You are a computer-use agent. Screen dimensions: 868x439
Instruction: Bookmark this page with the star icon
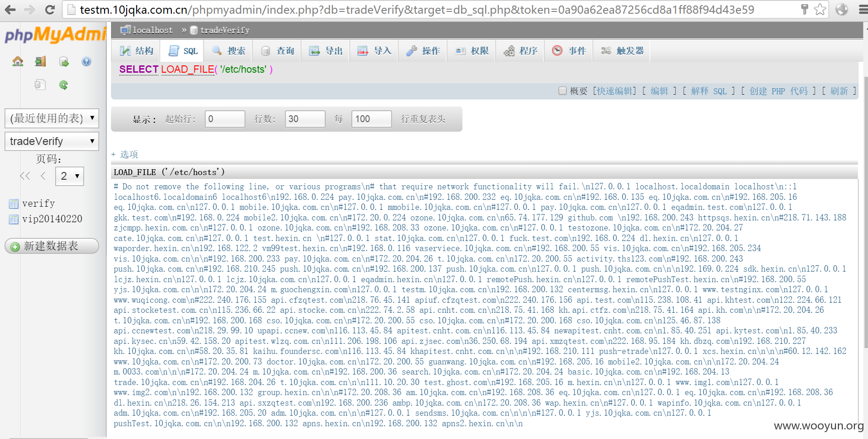coord(820,9)
